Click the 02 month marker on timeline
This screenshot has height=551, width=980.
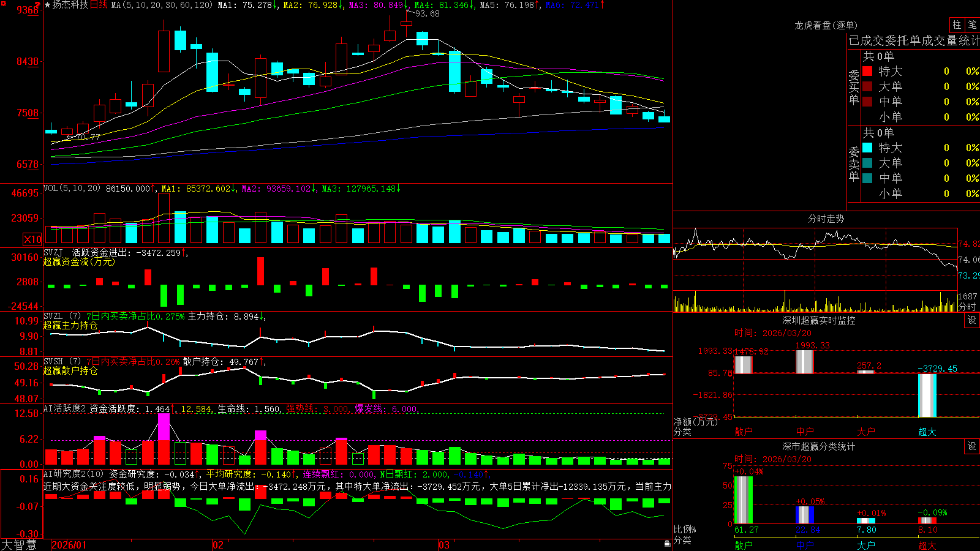pos(218,545)
